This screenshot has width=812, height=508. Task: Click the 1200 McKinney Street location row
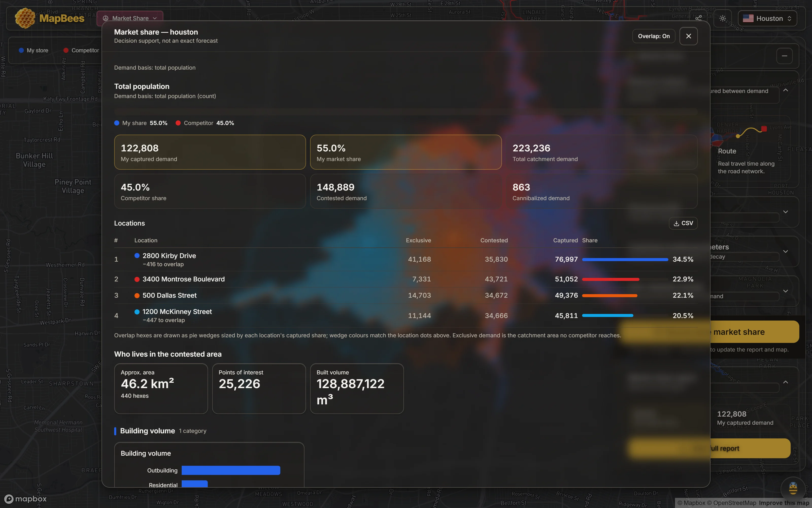(x=406, y=315)
